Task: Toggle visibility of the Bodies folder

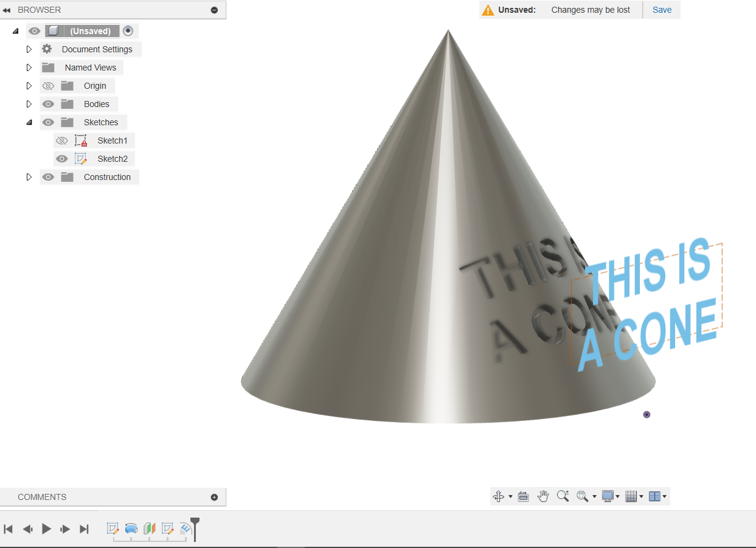Action: point(48,104)
